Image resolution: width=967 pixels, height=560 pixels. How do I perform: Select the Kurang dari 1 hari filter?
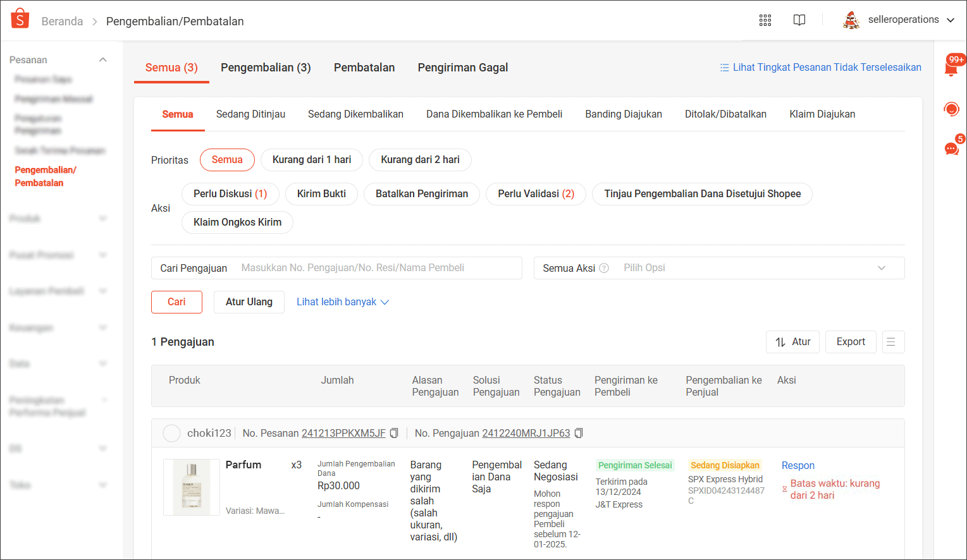click(311, 160)
